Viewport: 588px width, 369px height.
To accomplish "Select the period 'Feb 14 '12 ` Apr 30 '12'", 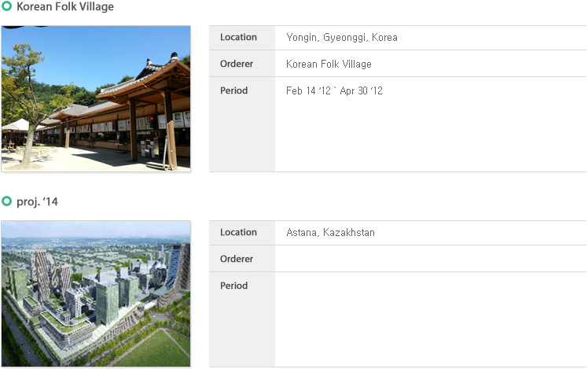I will [x=334, y=90].
